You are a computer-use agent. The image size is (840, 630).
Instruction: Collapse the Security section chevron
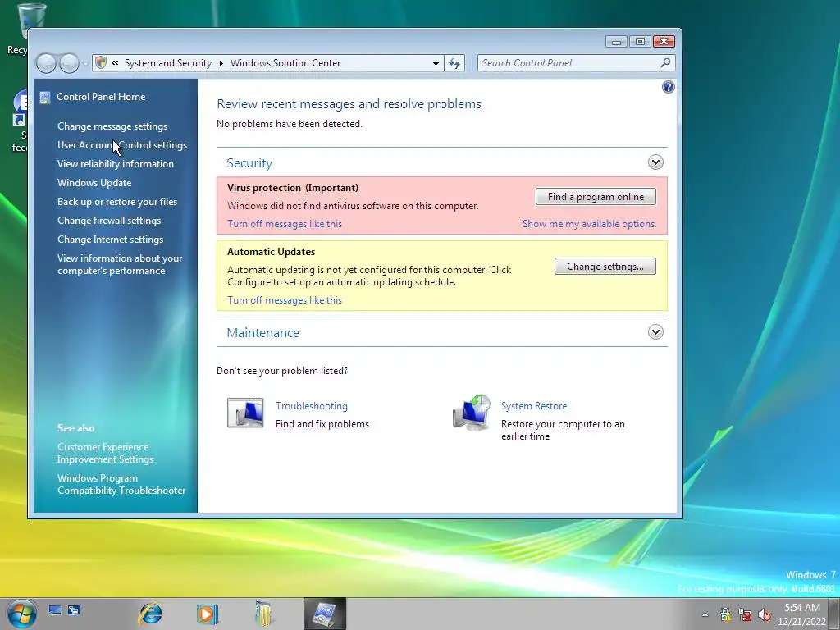655,162
